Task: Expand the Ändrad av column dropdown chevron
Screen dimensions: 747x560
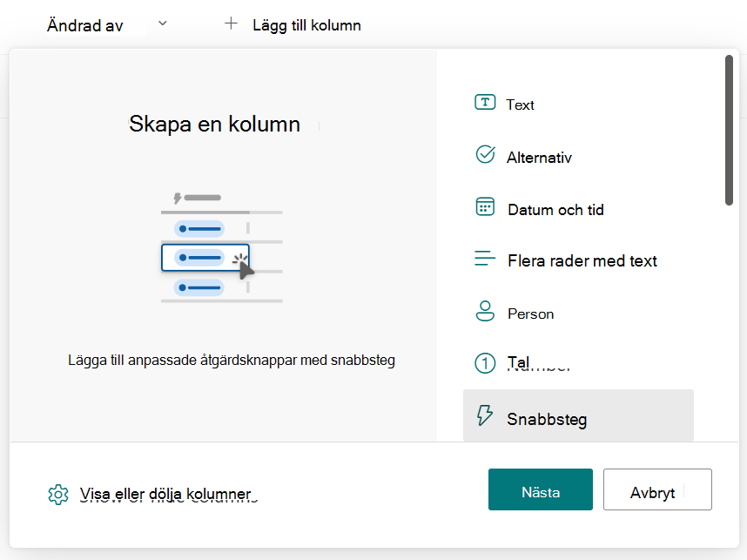Action: click(x=163, y=23)
